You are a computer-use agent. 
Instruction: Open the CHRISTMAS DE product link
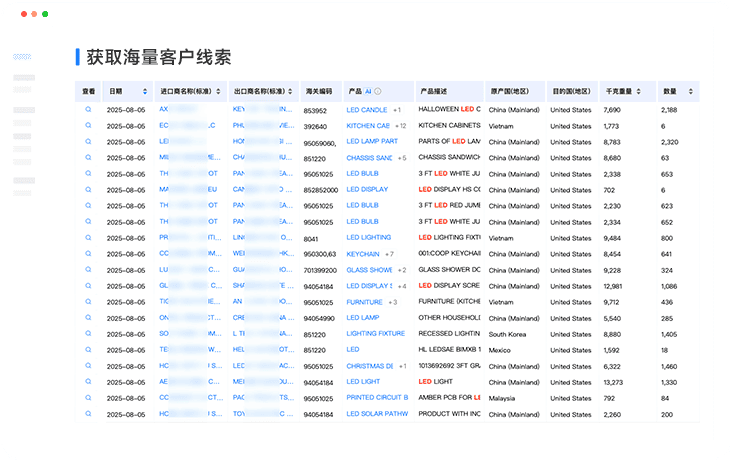tap(369, 366)
